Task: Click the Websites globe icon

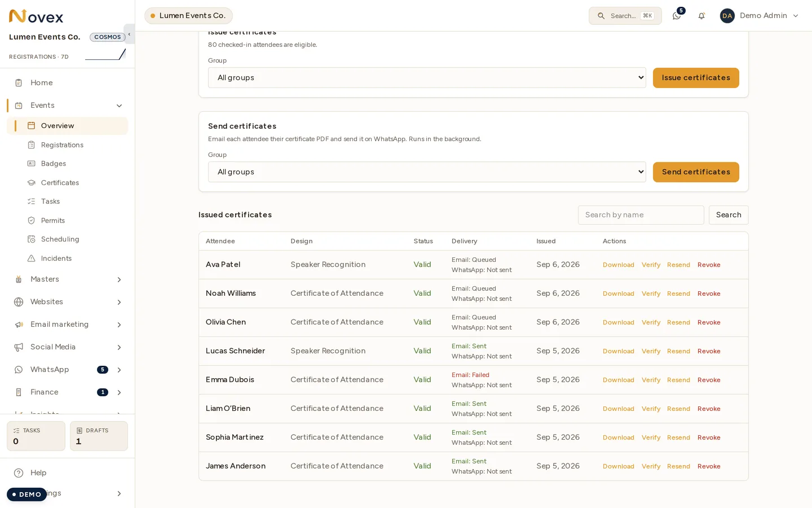Action: pos(19,302)
